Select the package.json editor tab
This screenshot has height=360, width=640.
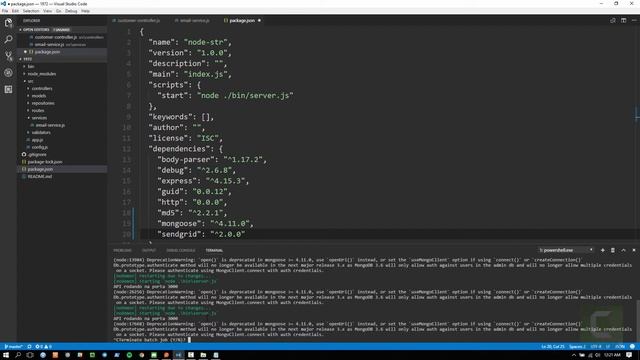[242, 20]
